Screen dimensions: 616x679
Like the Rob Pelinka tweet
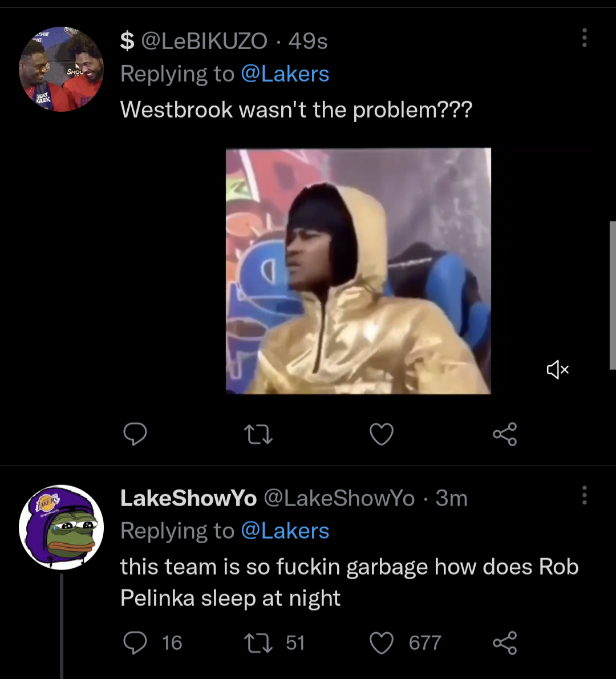382,643
